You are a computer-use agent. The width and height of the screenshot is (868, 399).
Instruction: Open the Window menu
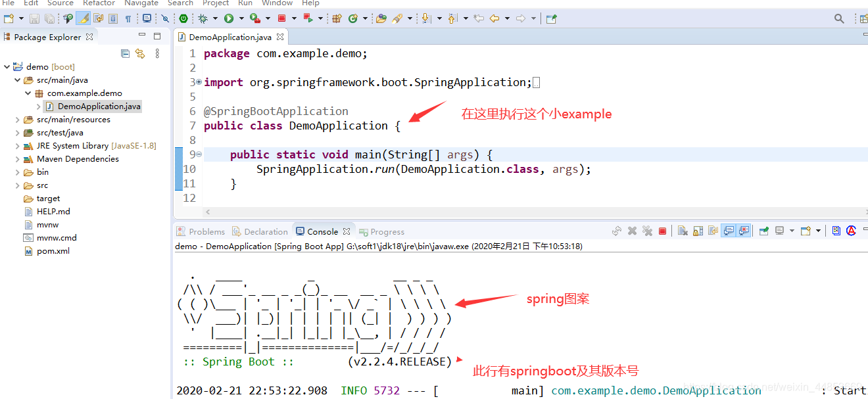pos(277,3)
